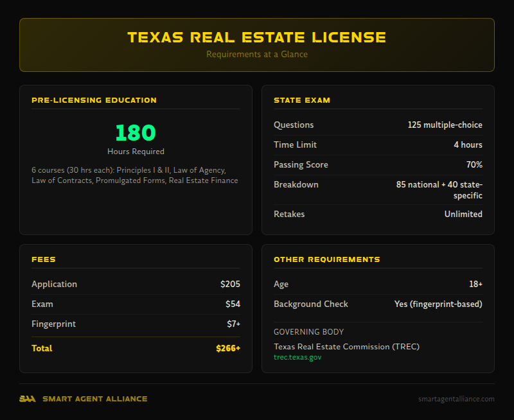
Task: Click the smartagentalliance.com footer link
Action: click(x=456, y=399)
